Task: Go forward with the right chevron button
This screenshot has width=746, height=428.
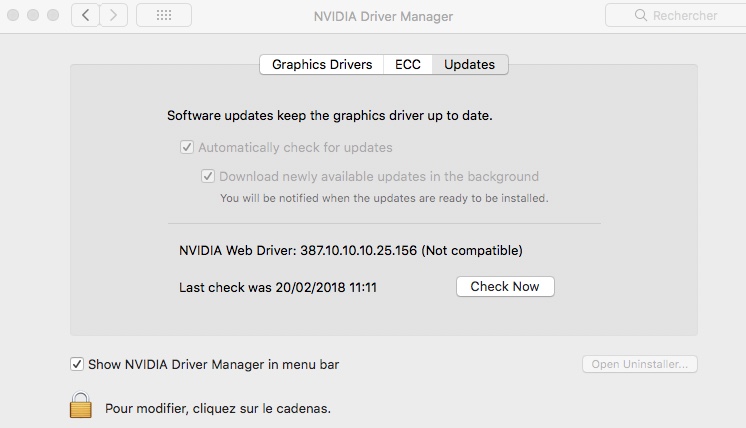Action: (113, 15)
